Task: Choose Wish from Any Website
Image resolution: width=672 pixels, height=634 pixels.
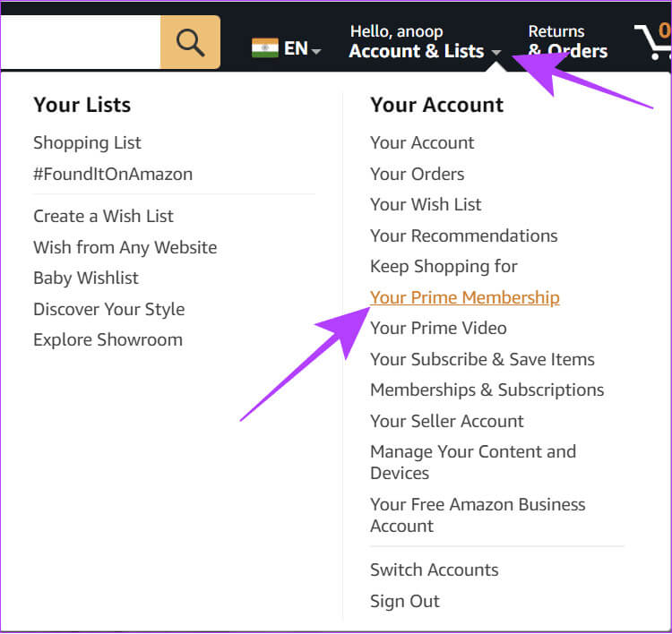Action: coord(125,247)
